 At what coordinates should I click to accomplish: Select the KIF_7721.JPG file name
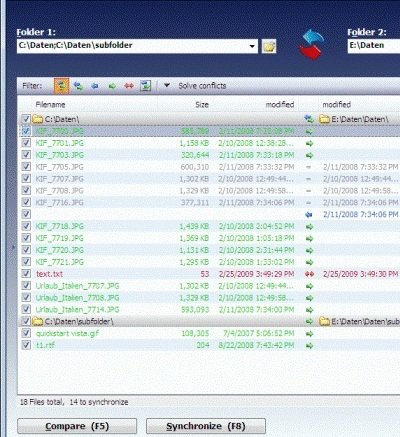click(59, 262)
